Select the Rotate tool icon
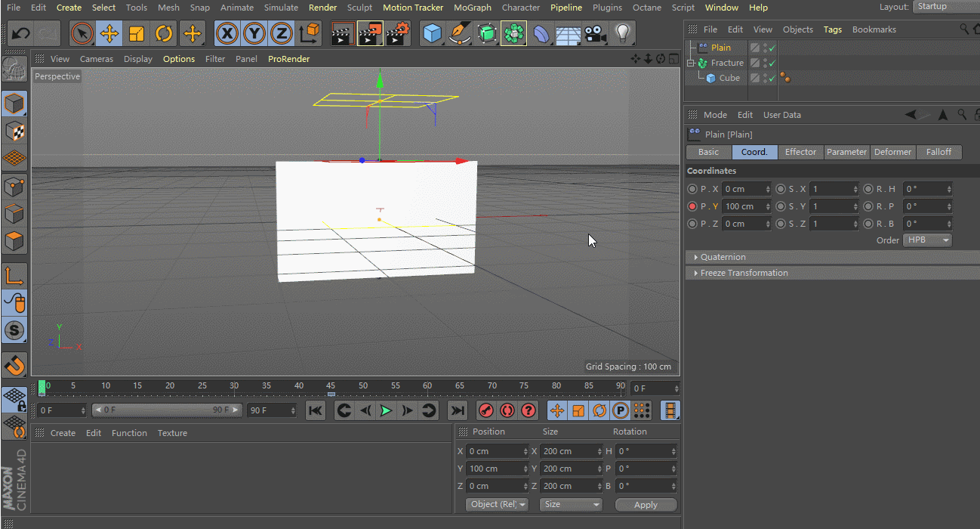980x529 pixels. pyautogui.click(x=164, y=34)
